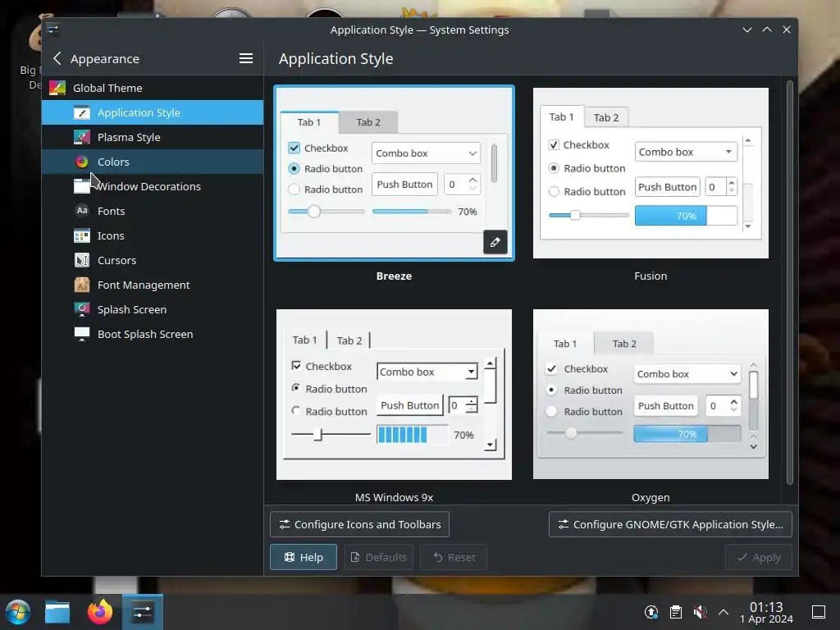Open the clipboard tray icon
840x630 pixels.
pyautogui.click(x=676, y=612)
